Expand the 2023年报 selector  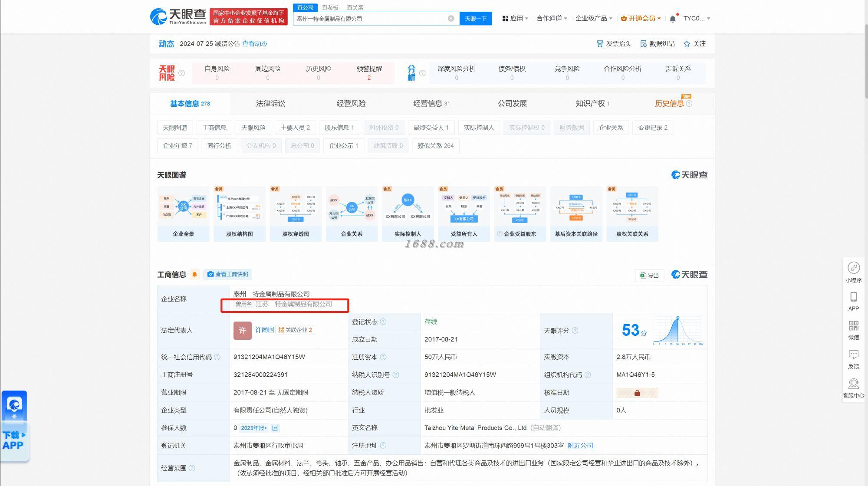point(254,428)
